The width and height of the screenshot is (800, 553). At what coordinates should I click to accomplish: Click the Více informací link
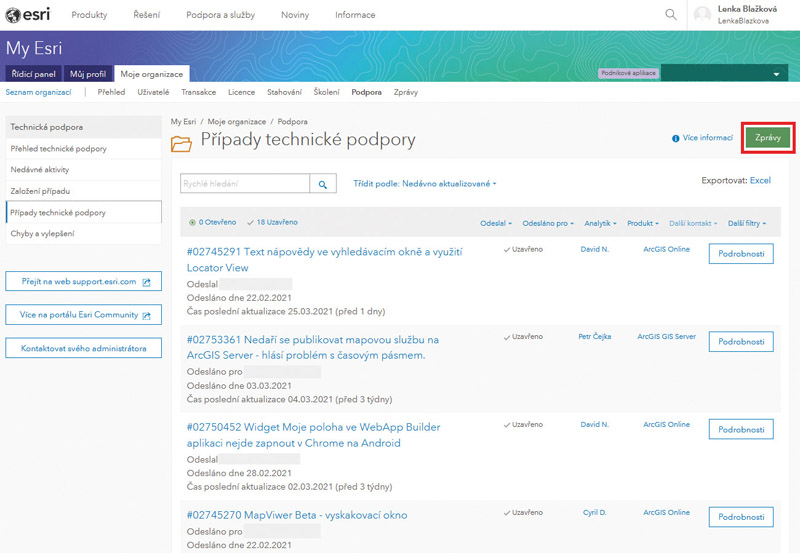click(x=708, y=138)
